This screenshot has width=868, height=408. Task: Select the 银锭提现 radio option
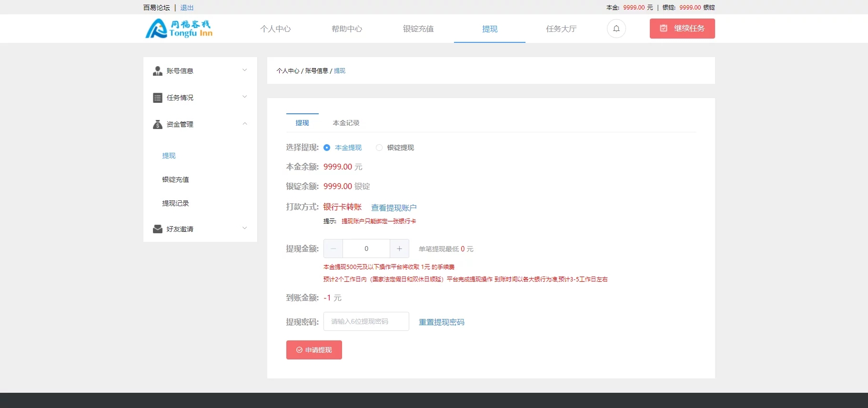click(379, 148)
